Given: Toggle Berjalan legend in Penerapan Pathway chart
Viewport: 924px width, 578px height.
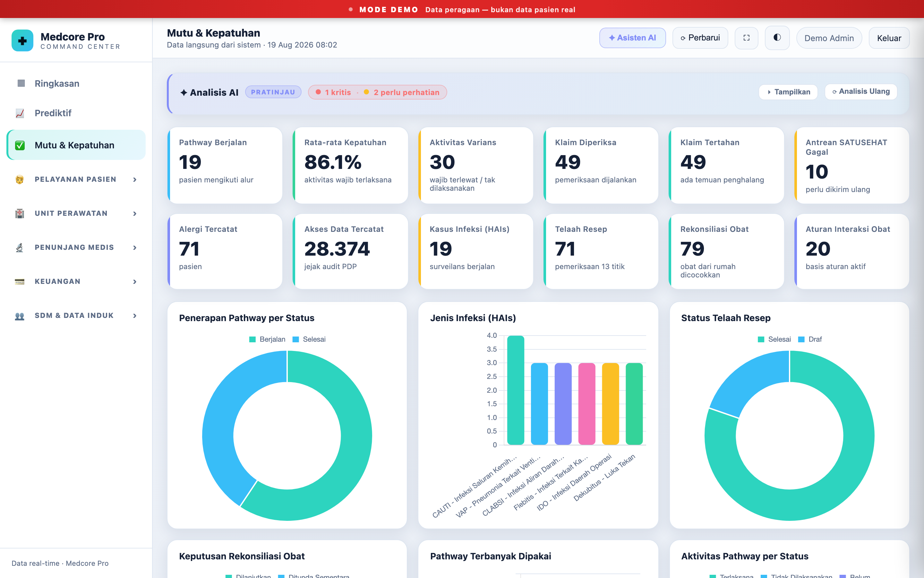Looking at the screenshot, I should (267, 339).
